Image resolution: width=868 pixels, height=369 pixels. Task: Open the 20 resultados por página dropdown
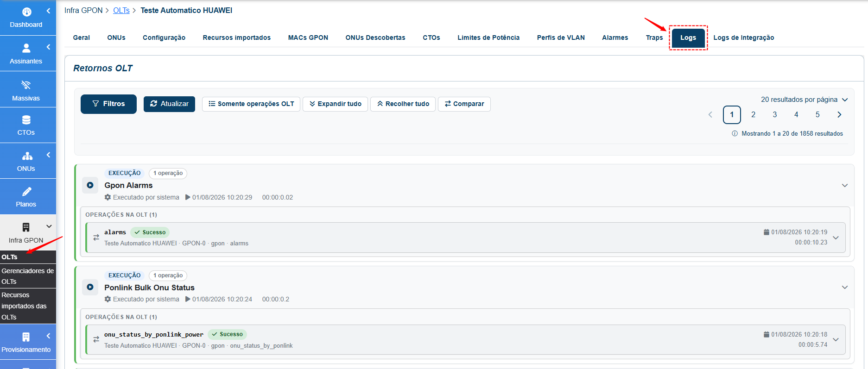[805, 100]
